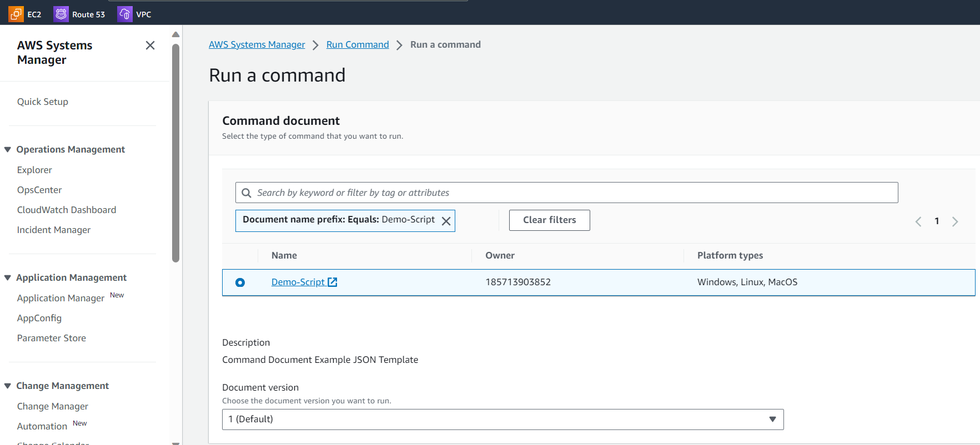Open Incident Manager in the sidebar

(x=53, y=230)
